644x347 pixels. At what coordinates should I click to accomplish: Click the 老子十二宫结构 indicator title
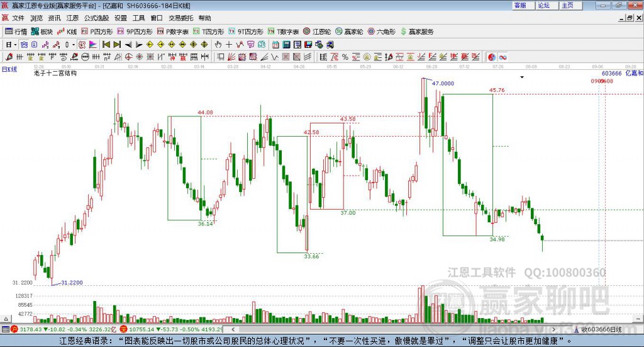point(55,73)
